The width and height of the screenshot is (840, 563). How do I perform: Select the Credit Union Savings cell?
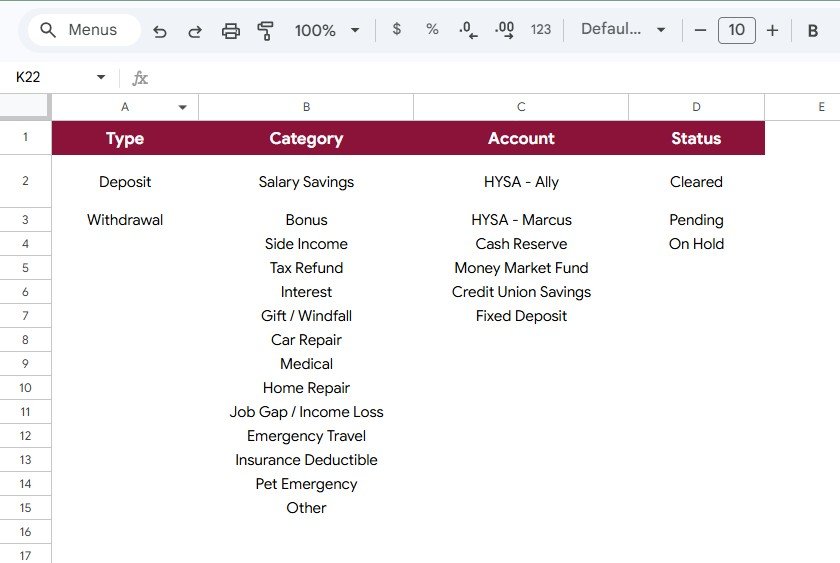(x=521, y=292)
